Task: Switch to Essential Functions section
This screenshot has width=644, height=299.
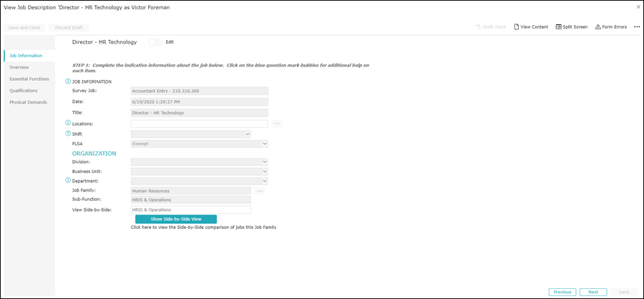Action: point(29,79)
